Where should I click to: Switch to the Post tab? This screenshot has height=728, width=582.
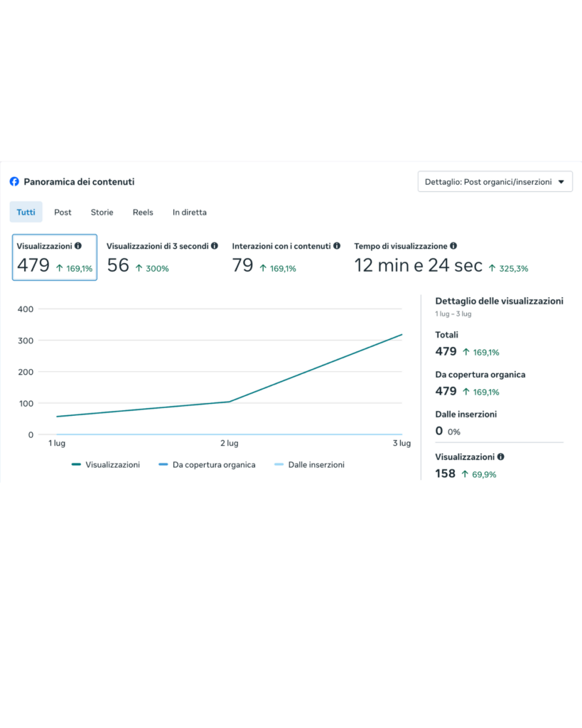point(63,212)
